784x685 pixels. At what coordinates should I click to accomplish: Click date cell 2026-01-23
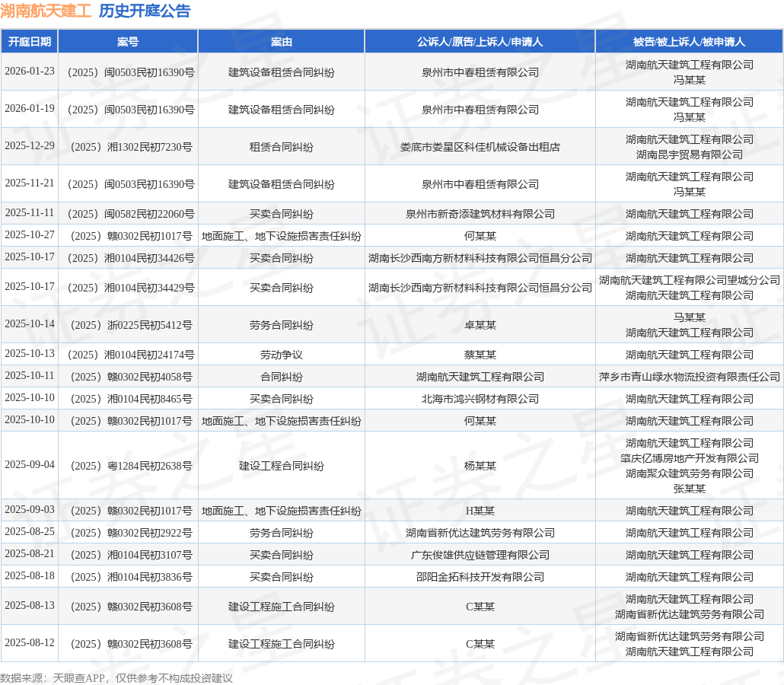click(30, 72)
